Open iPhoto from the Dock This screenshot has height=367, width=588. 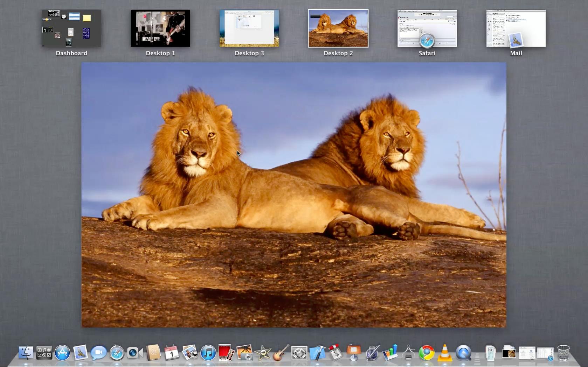(244, 353)
